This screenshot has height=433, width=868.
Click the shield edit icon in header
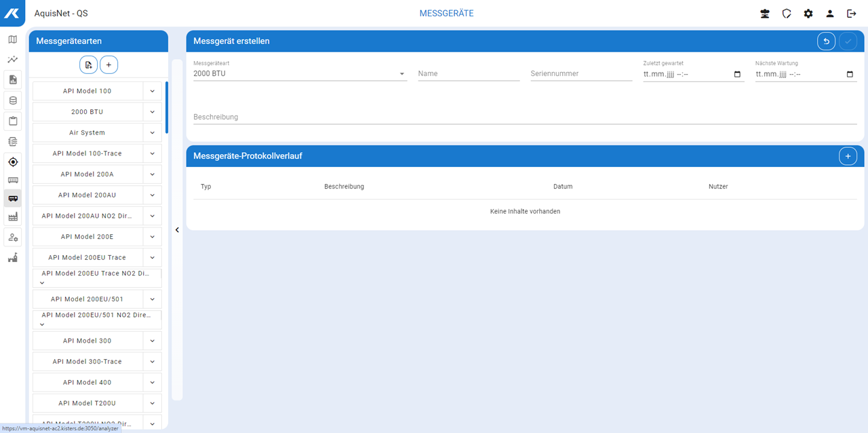(x=787, y=14)
